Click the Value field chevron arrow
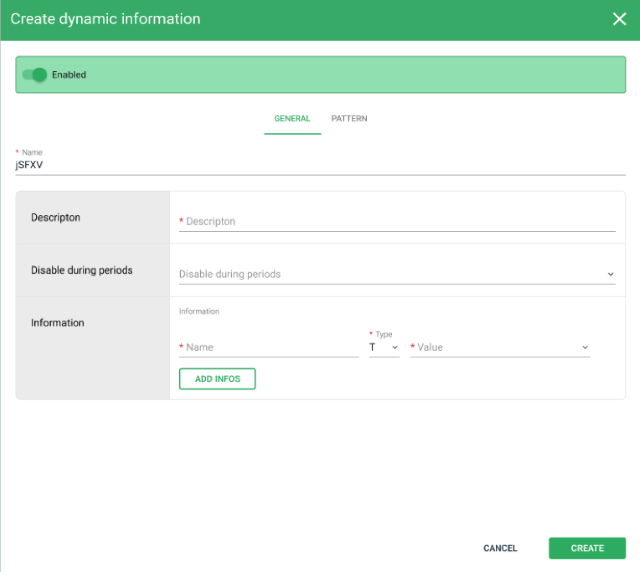640x572 pixels. point(585,348)
